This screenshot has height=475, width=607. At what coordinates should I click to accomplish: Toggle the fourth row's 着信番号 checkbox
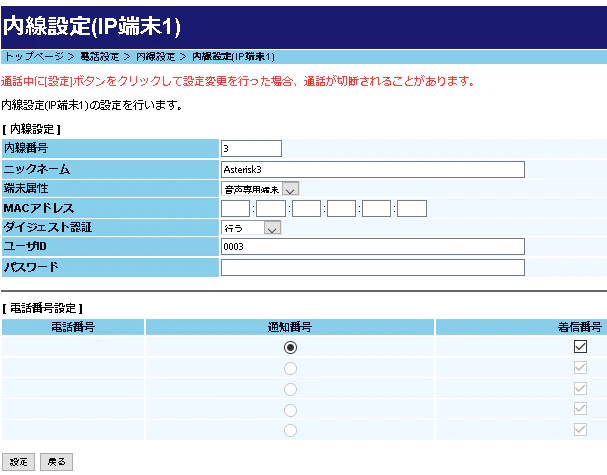tap(580, 408)
